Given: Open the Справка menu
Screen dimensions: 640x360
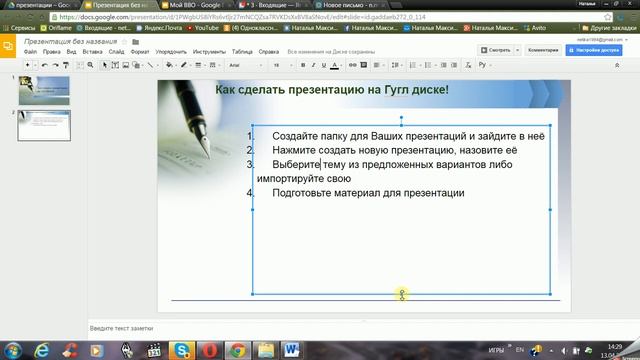Looking at the screenshot, I should click(269, 52).
